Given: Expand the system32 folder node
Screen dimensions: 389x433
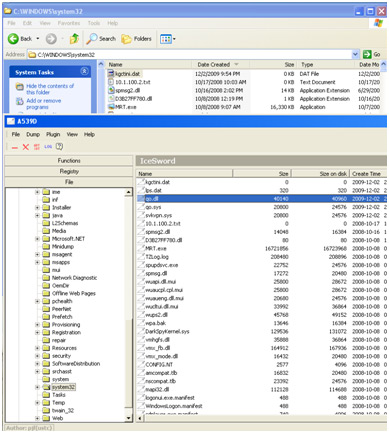Looking at the screenshot, I should 38,387.
